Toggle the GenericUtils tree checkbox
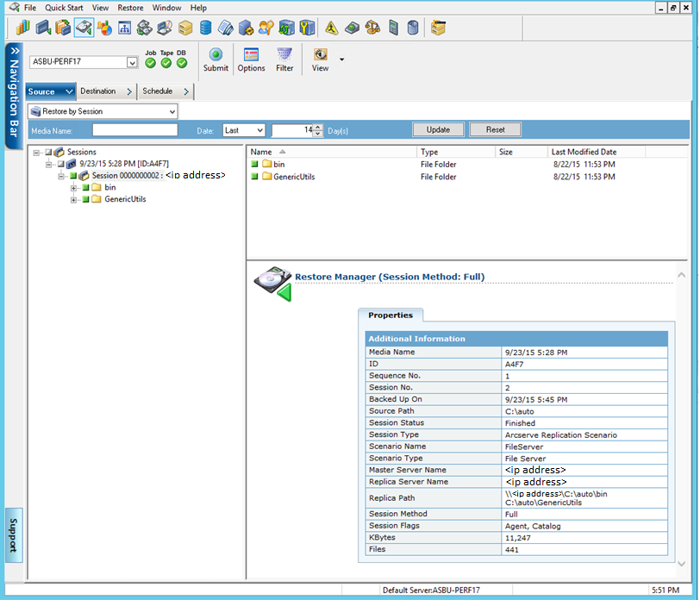Screen dimensions: 700x600 (86, 200)
